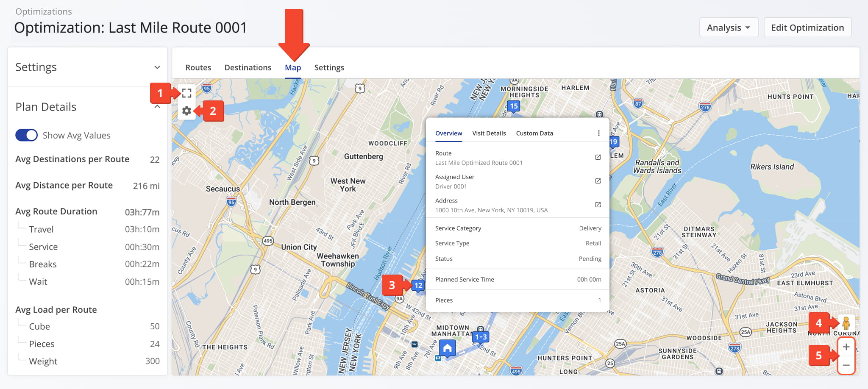
Task: Click Rikers Island map label
Action: (x=772, y=167)
